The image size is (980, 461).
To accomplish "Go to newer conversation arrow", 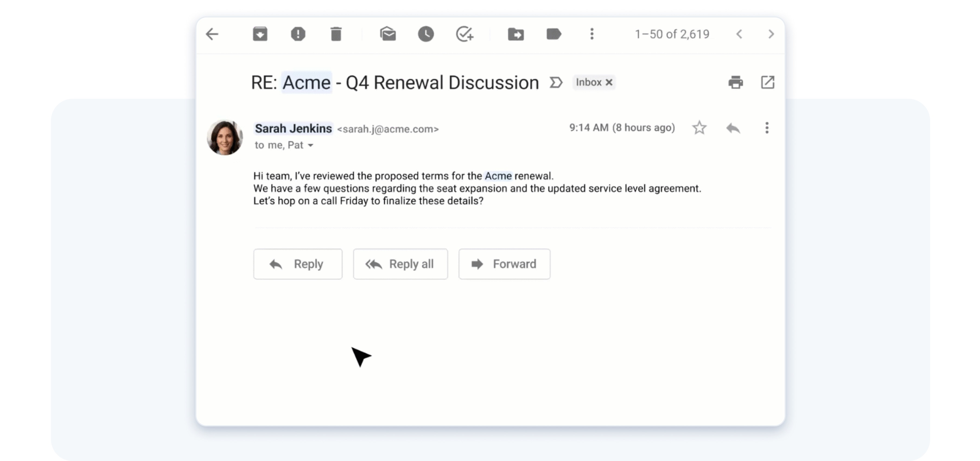I will pos(739,34).
